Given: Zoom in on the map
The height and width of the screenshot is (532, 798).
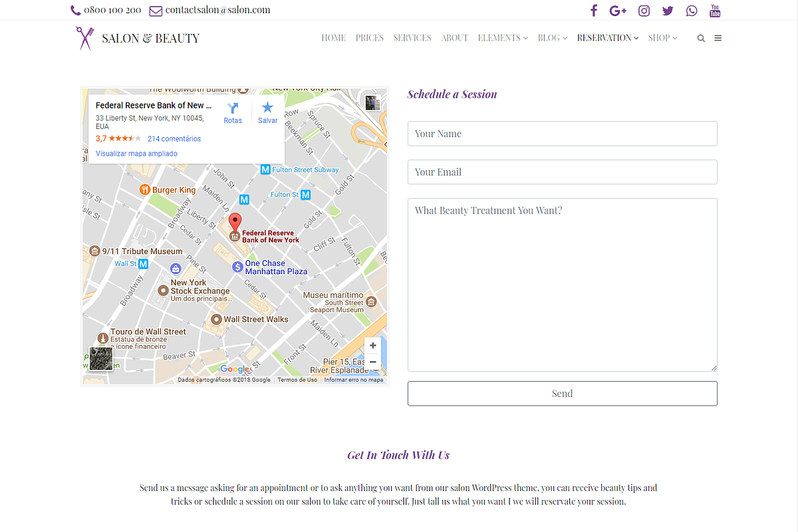Looking at the screenshot, I should click(x=373, y=346).
